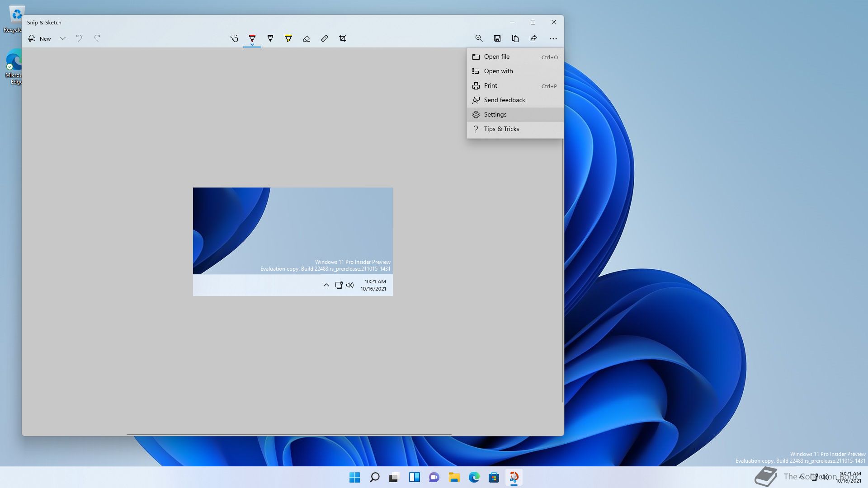Viewport: 868px width, 488px height.
Task: Open Widgets from the taskbar
Action: tap(415, 477)
